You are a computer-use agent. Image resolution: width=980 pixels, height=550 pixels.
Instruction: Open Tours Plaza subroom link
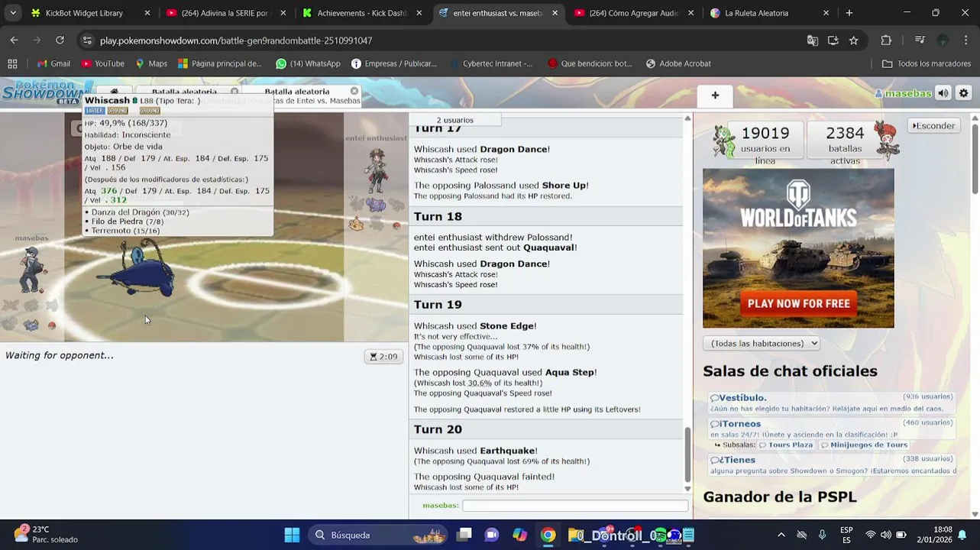[786, 445]
